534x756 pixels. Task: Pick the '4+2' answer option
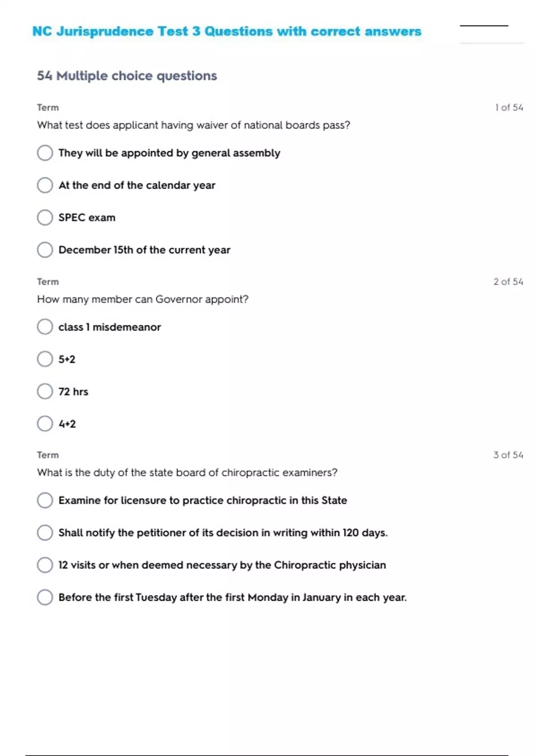click(x=45, y=424)
